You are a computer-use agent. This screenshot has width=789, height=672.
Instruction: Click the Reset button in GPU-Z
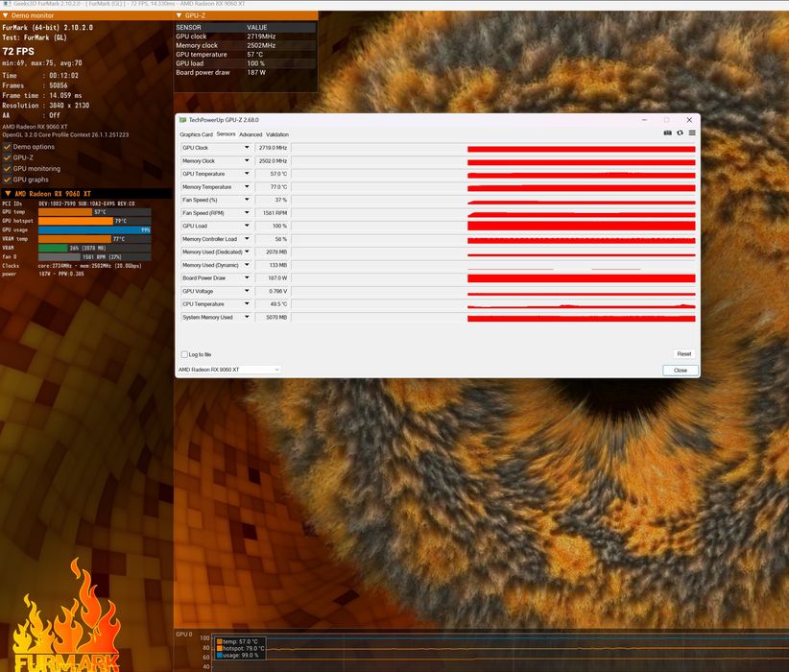pyautogui.click(x=683, y=354)
